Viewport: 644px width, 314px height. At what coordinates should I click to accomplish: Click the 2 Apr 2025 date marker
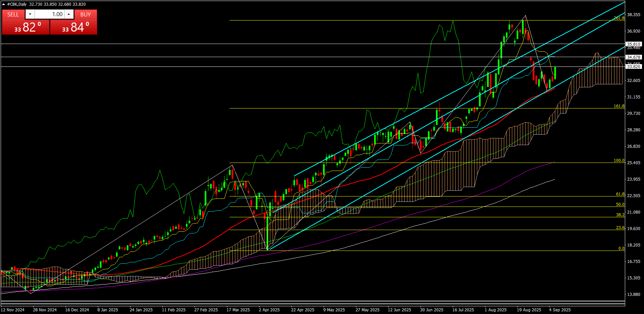click(269, 310)
